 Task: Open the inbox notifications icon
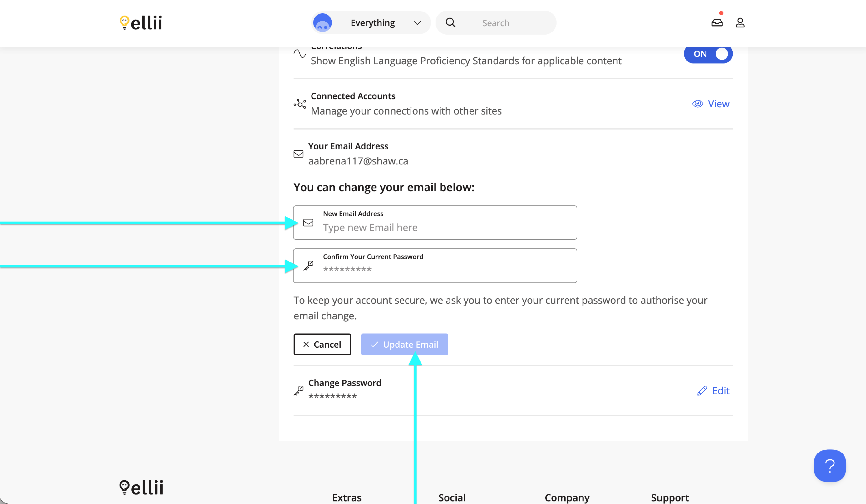click(717, 23)
